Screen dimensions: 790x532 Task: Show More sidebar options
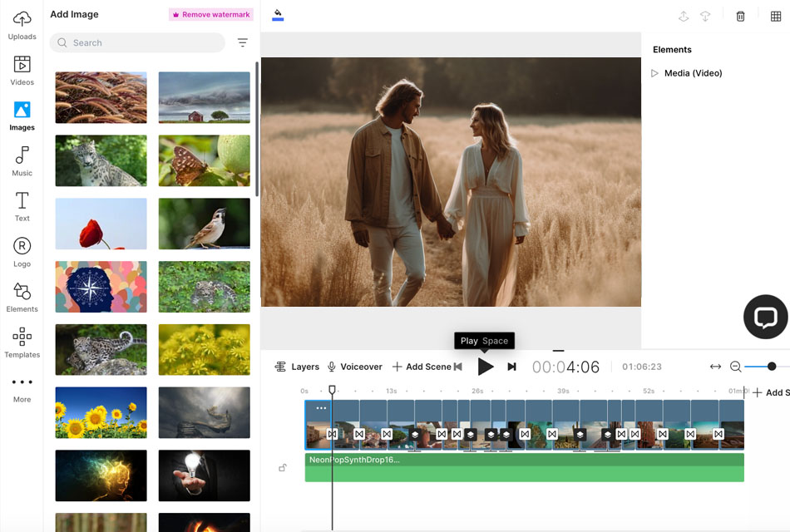(x=22, y=389)
